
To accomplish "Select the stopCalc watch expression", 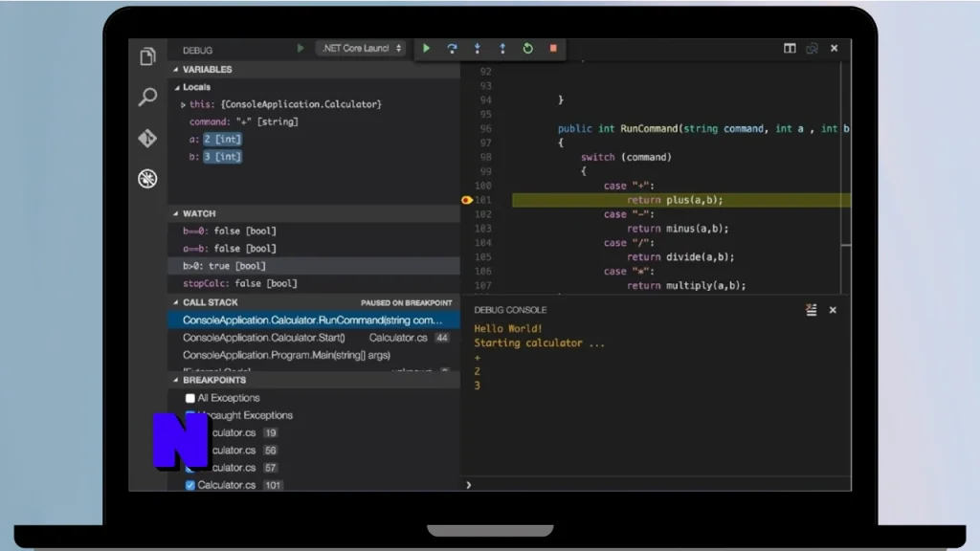I will click(314, 283).
